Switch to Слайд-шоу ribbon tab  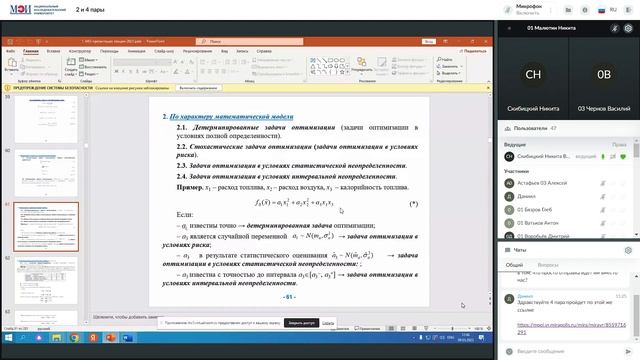(x=164, y=51)
